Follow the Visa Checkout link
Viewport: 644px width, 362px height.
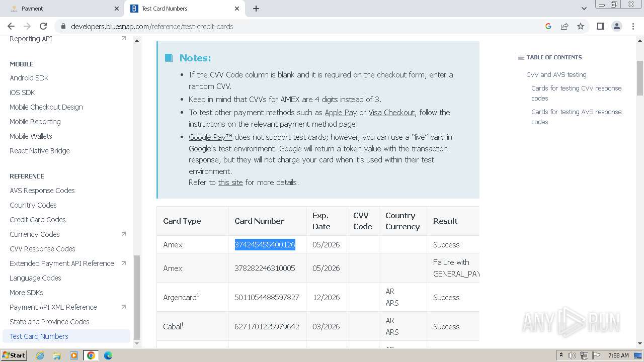[x=391, y=113]
